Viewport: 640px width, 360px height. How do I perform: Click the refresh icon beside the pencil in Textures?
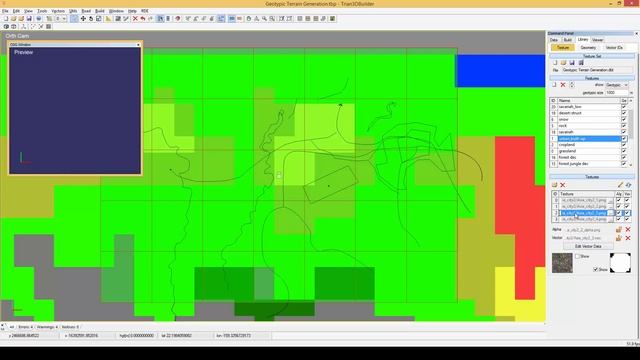(x=629, y=185)
